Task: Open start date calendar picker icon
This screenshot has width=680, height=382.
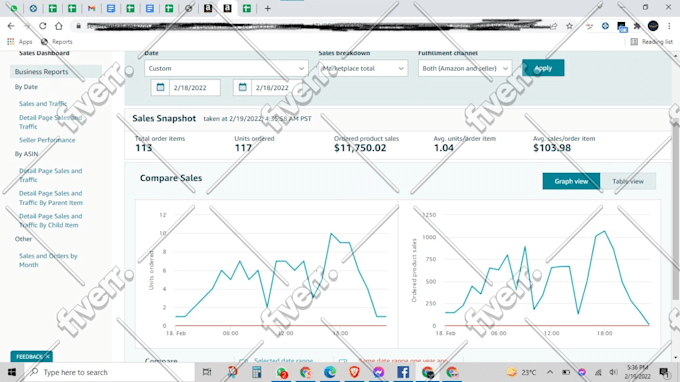Action: point(160,87)
